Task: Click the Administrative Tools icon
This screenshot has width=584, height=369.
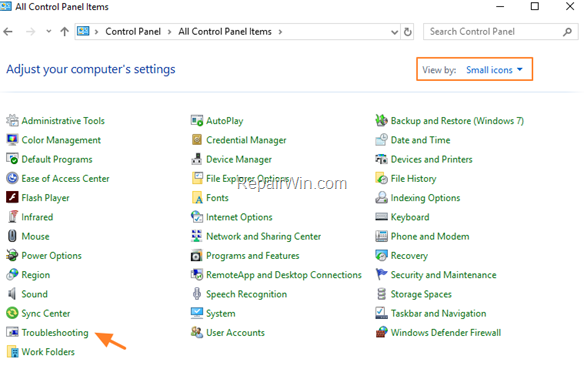Action: [x=12, y=120]
